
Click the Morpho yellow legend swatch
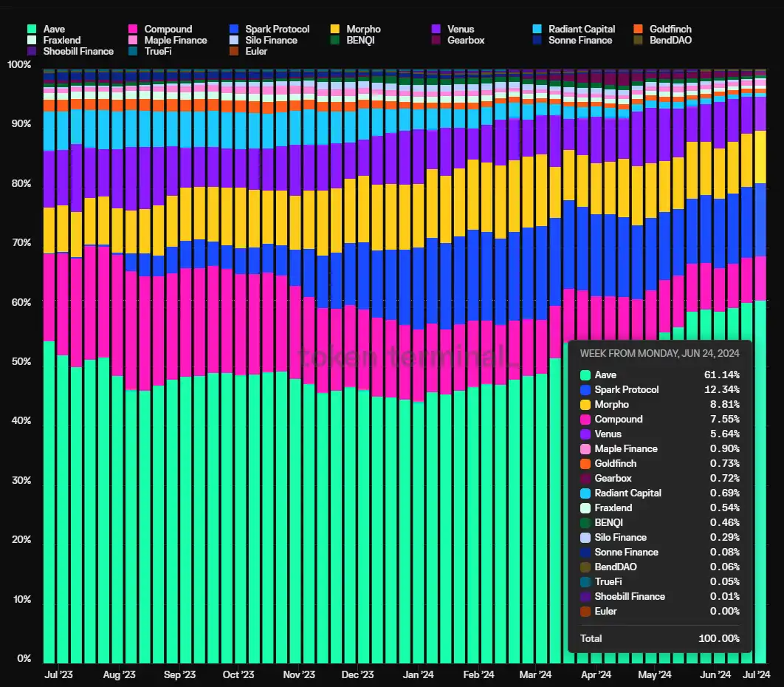coord(335,29)
